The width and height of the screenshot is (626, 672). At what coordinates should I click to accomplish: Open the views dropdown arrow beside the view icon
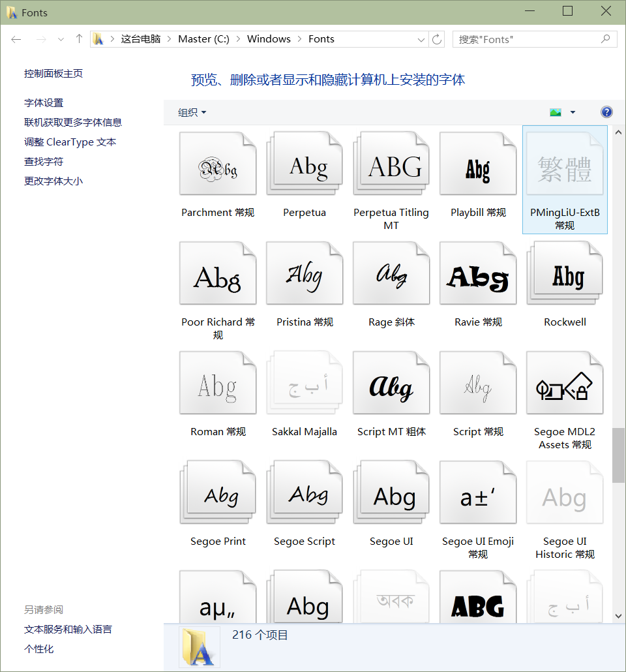pyautogui.click(x=572, y=112)
